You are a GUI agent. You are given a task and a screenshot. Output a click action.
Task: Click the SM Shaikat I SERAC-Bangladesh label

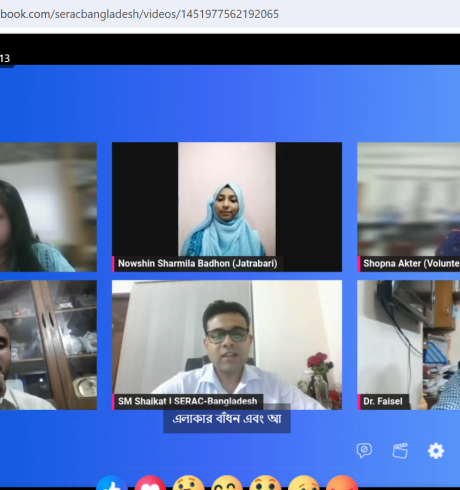(188, 401)
